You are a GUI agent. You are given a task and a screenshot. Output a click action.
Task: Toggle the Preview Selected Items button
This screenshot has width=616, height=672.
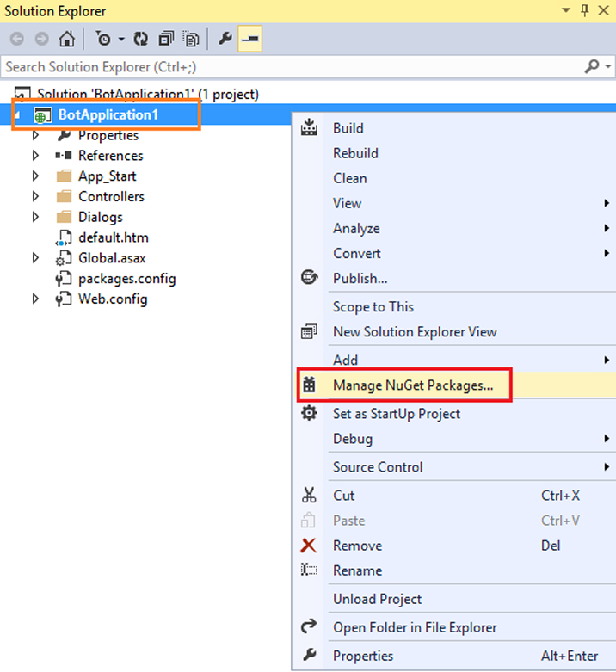click(250, 39)
